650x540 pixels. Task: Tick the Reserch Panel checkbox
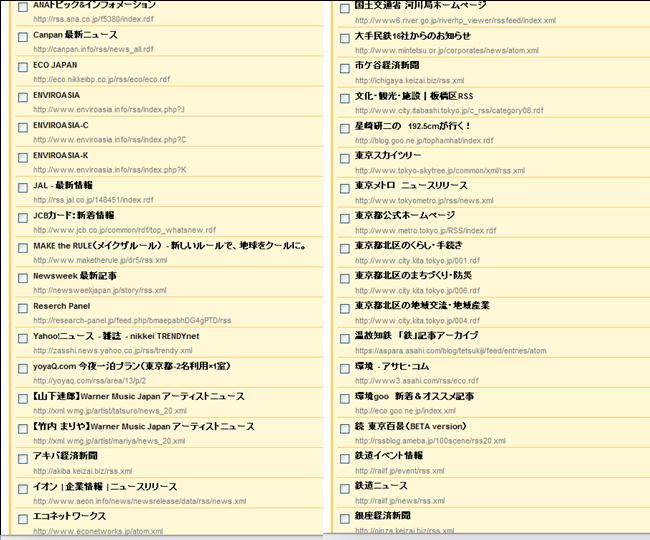coord(23,308)
